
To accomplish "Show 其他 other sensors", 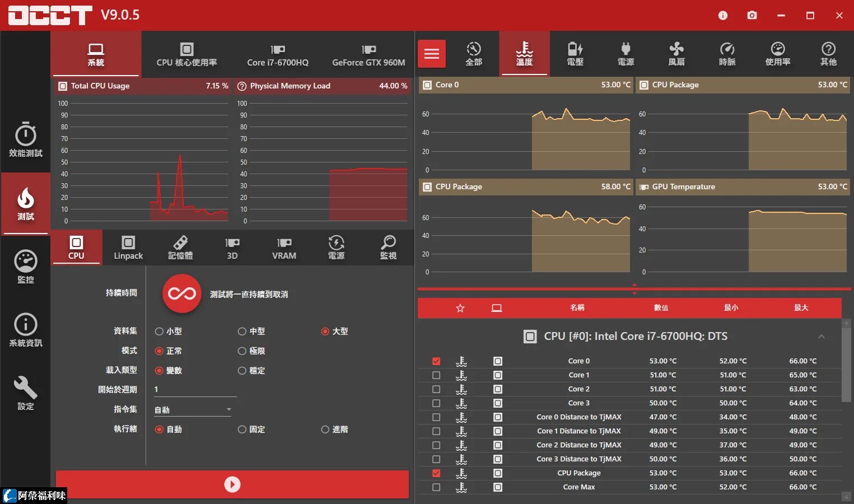I will (x=828, y=54).
